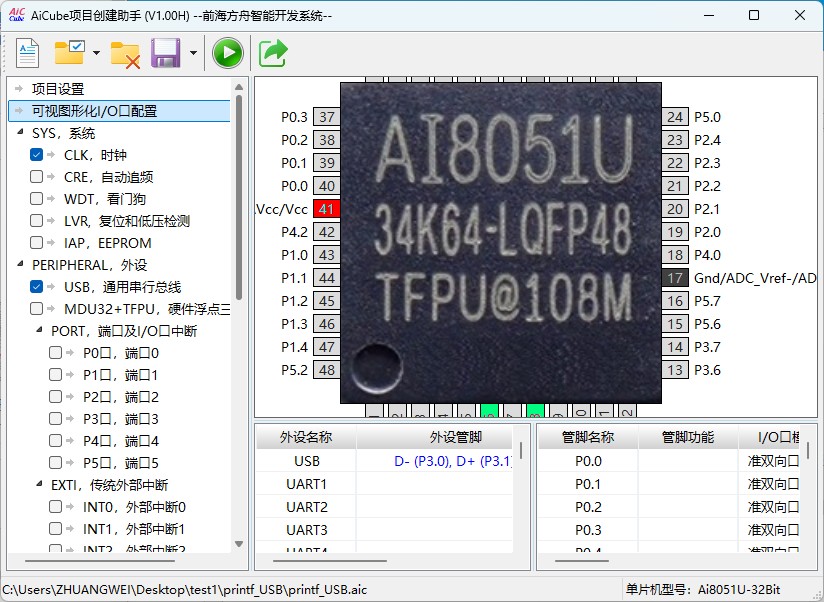Click the purple floppy disk save icon
The height and width of the screenshot is (602, 824).
pyautogui.click(x=165, y=53)
